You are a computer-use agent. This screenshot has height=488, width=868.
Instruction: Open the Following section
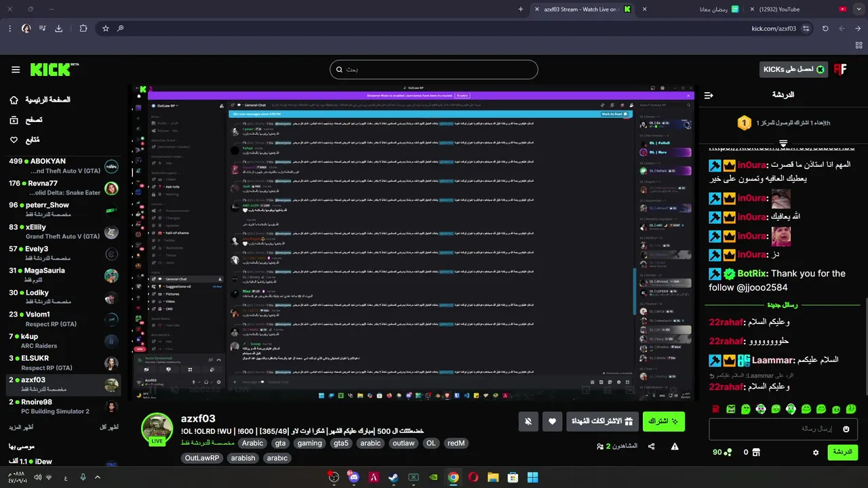[x=24, y=140]
